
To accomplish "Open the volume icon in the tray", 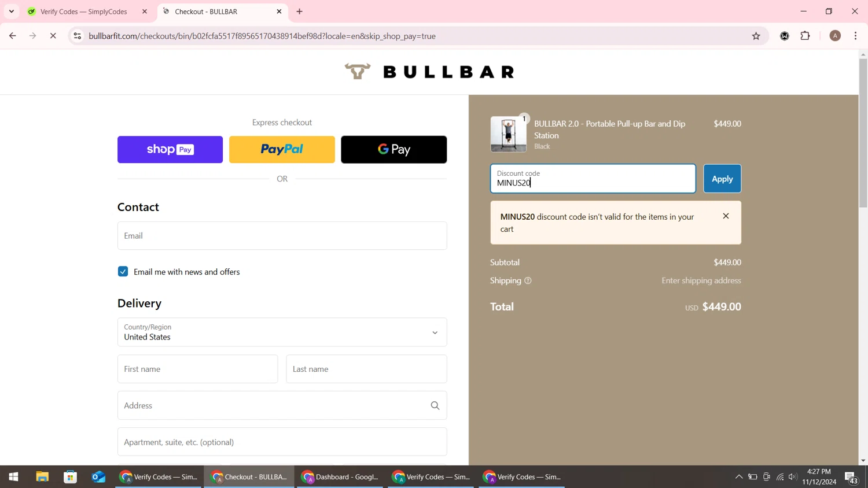I will tap(793, 477).
